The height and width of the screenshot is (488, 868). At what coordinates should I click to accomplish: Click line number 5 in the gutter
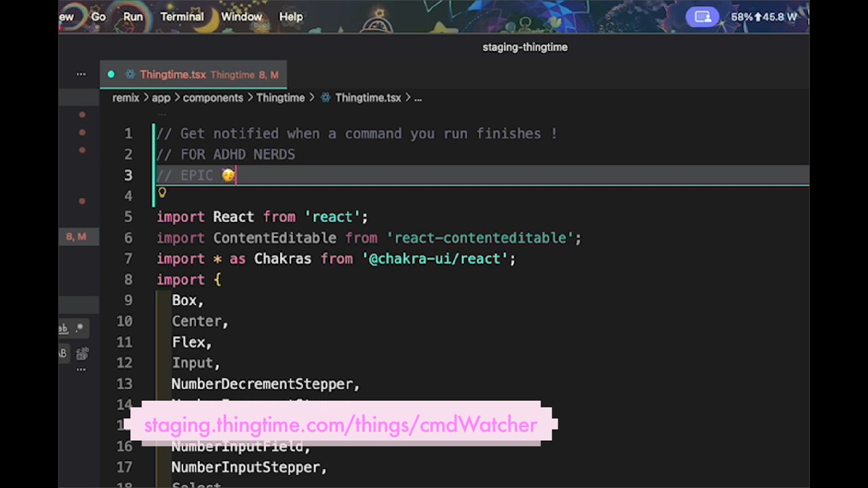point(128,217)
